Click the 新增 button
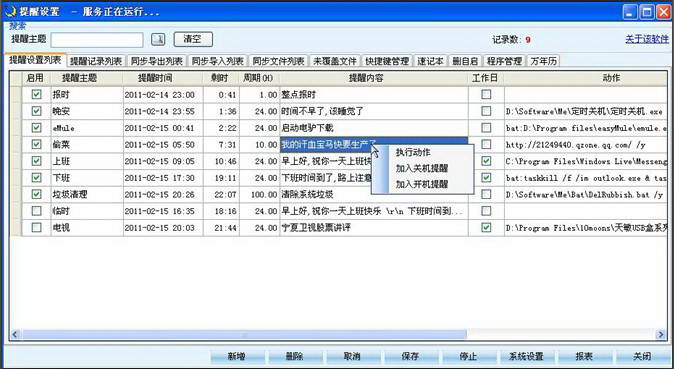The image size is (674, 369). 237,357
